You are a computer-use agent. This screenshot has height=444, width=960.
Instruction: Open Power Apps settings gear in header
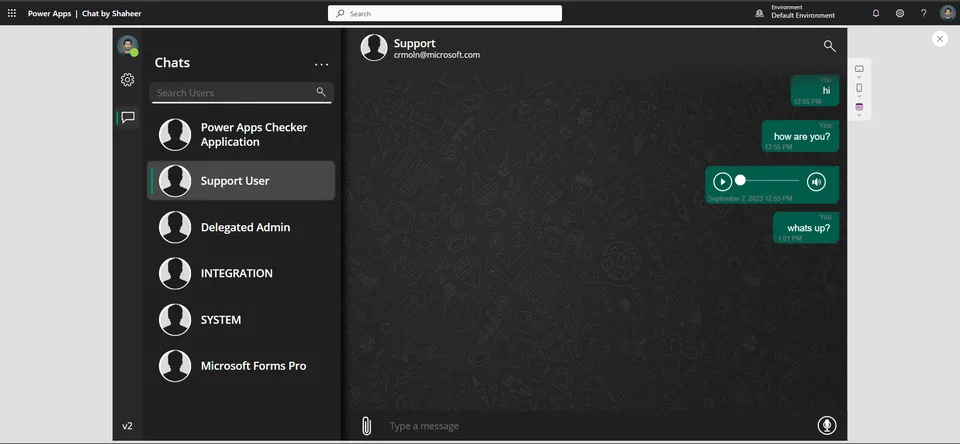[x=900, y=13]
